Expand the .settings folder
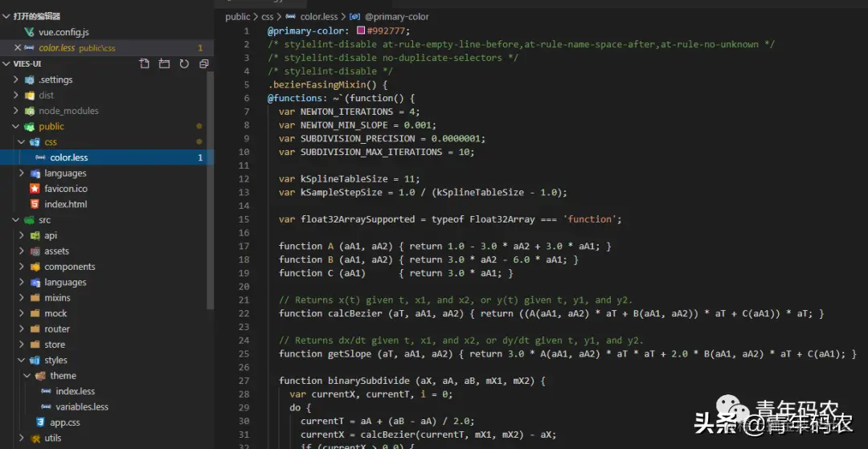 pyautogui.click(x=15, y=80)
